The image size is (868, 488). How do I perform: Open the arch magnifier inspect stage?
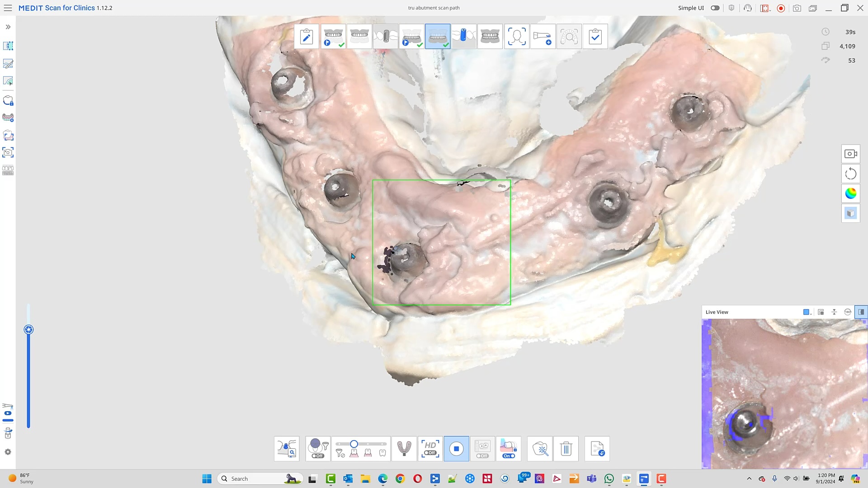click(569, 36)
